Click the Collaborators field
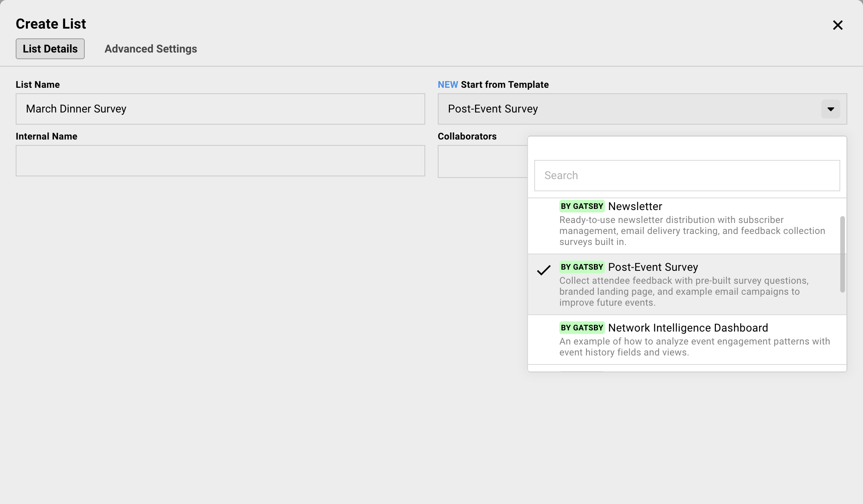The image size is (863, 504). (x=482, y=161)
